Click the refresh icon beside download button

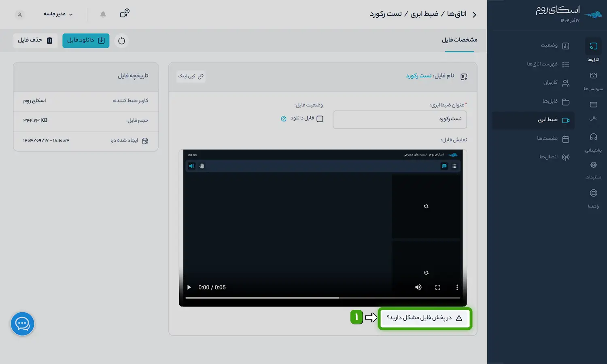pos(121,40)
